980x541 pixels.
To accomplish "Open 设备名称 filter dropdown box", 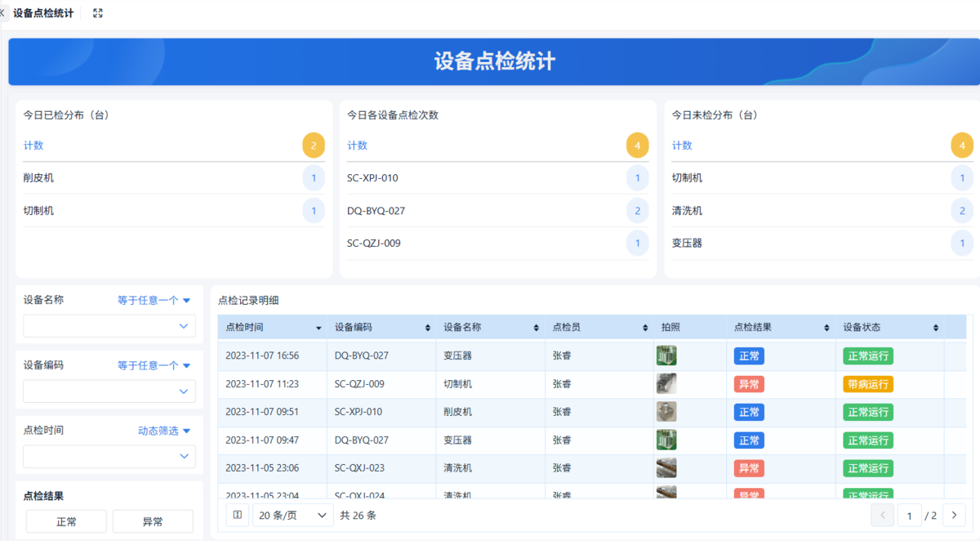I will tap(109, 326).
